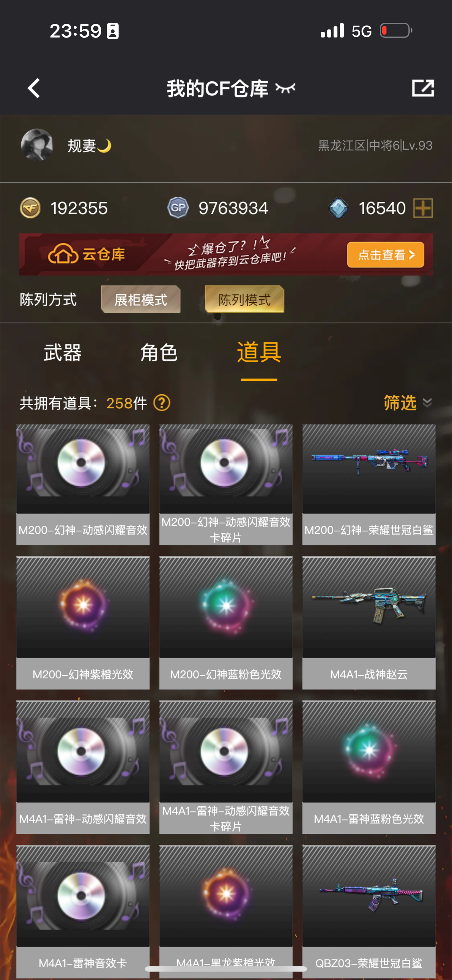Screen dimensions: 452x980
Task: Switch to the 角色 tab
Action: [159, 352]
